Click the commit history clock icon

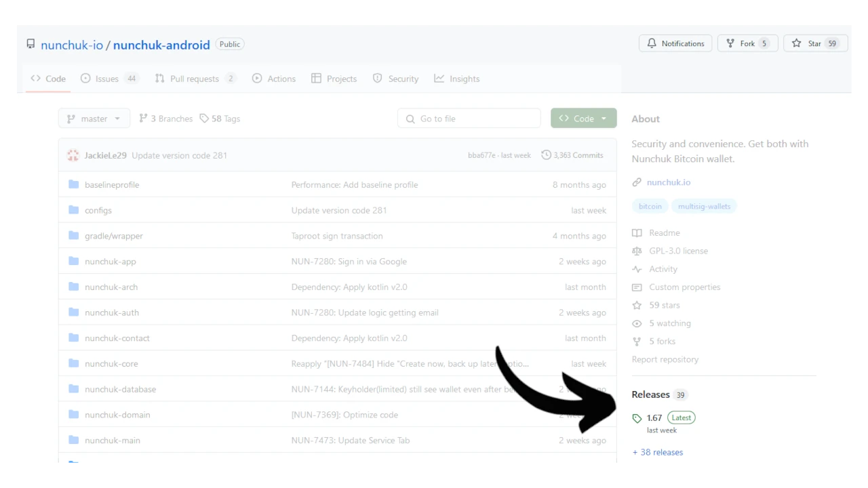click(x=546, y=155)
